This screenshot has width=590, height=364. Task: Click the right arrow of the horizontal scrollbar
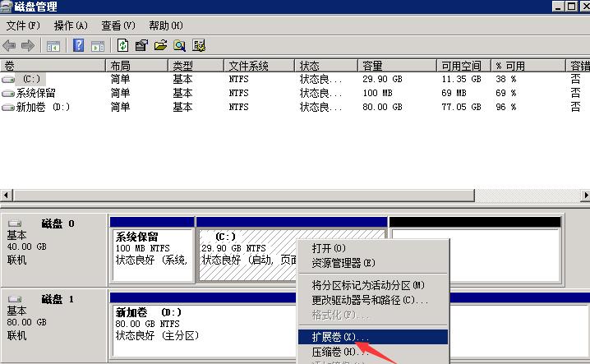pyautogui.click(x=585, y=196)
